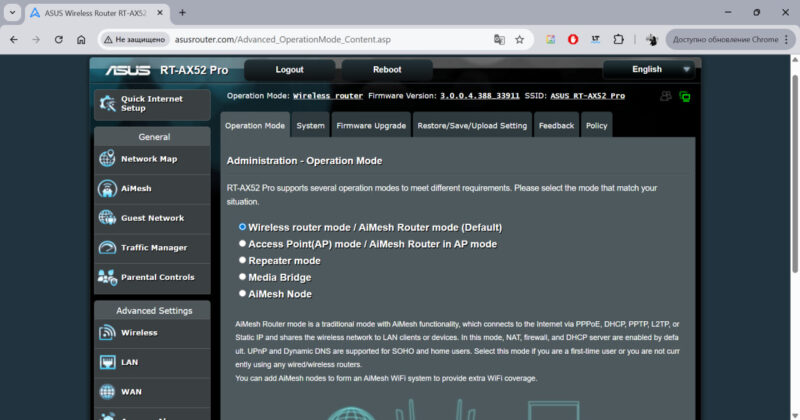Click the Traffic Manager gauge icon
The image size is (800, 420).
[x=107, y=248]
